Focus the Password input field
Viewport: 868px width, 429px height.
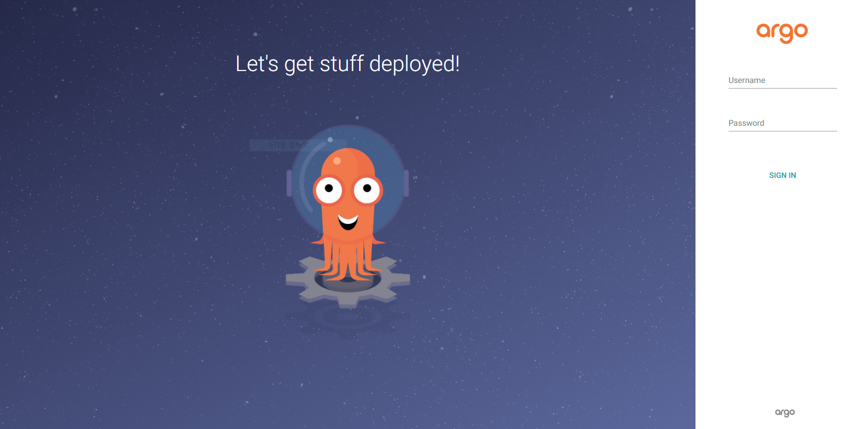[782, 123]
